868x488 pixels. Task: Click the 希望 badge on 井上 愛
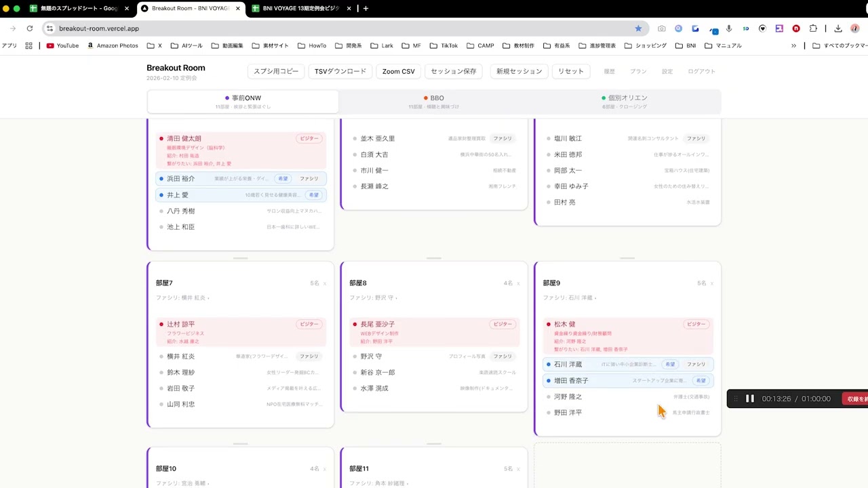[x=313, y=195]
